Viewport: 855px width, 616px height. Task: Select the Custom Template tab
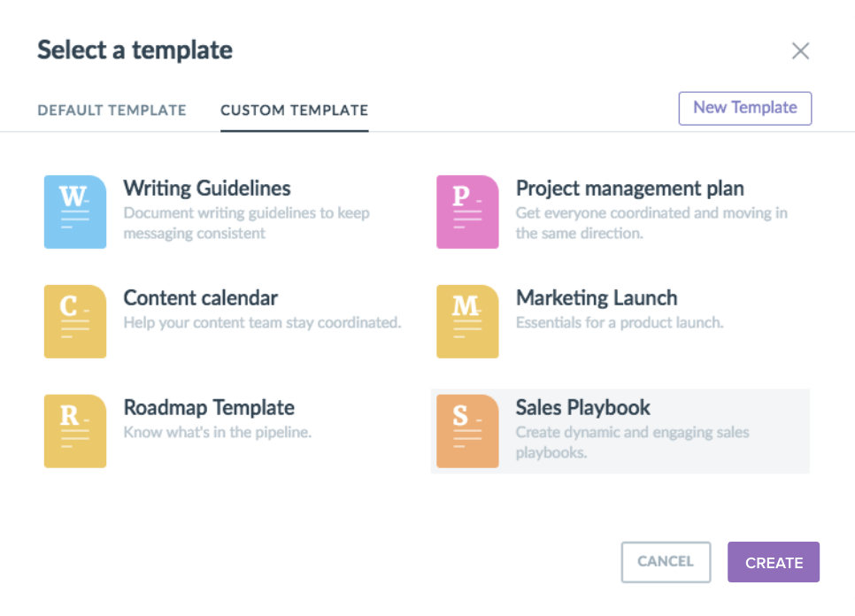tap(294, 111)
